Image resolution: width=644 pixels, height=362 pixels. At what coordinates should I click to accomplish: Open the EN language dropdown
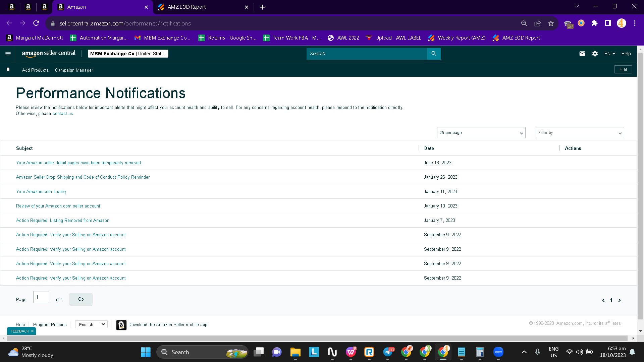pos(609,54)
